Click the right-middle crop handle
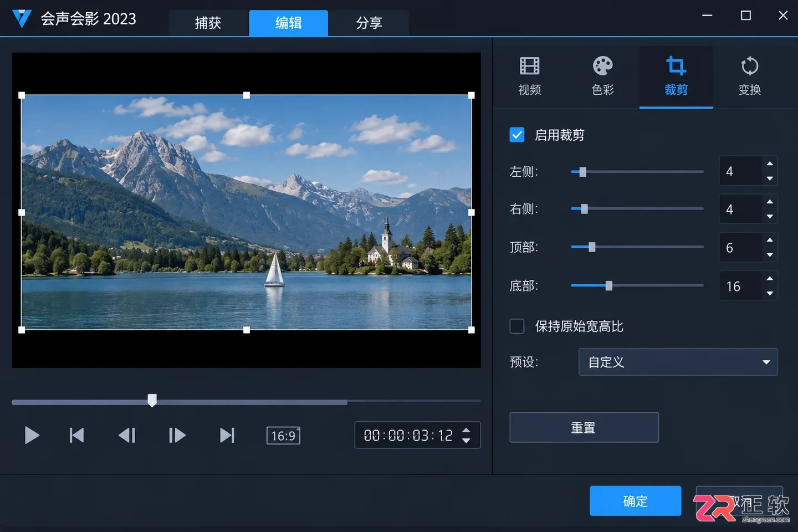This screenshot has width=798, height=532. (472, 212)
